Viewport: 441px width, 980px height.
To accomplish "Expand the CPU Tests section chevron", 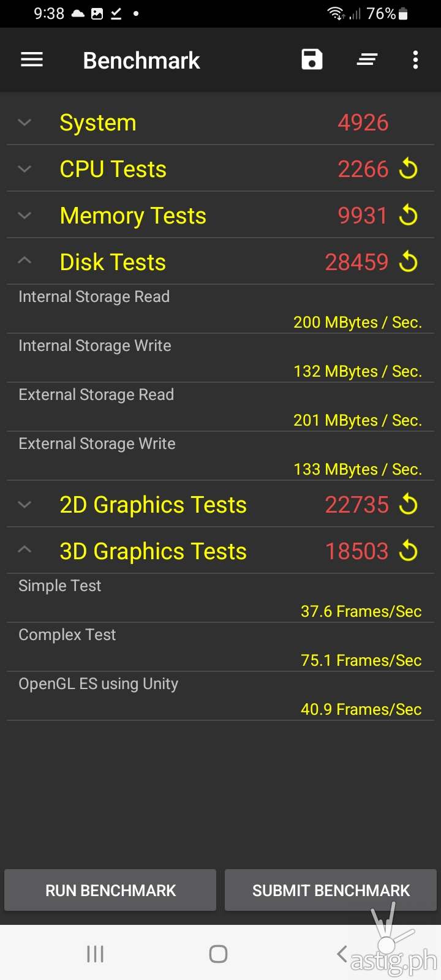I will [24, 169].
